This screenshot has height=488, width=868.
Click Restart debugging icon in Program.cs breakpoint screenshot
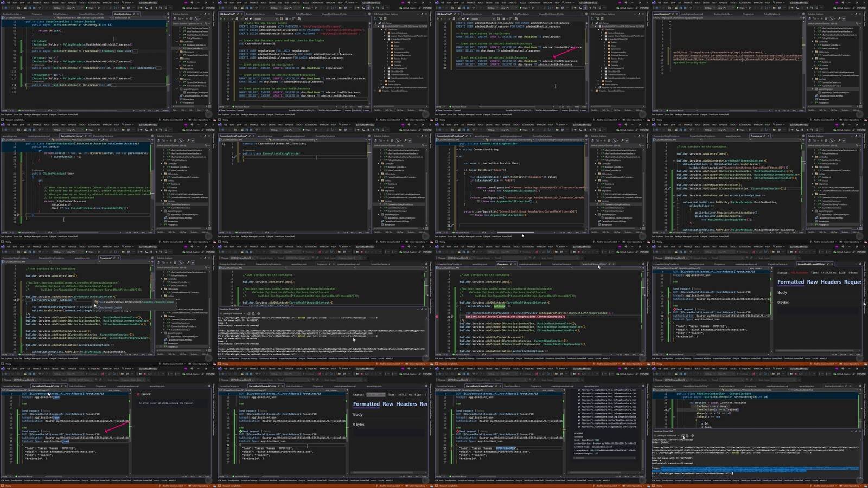coord(583,252)
